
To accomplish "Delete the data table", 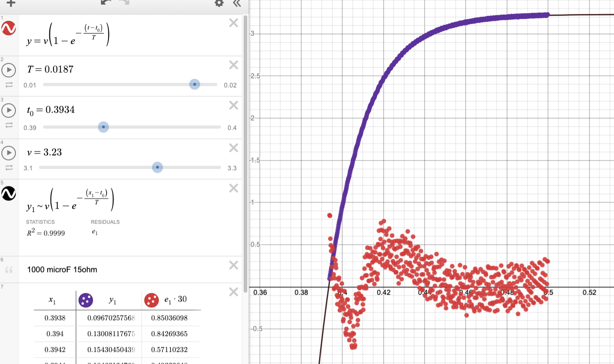I will (x=234, y=291).
